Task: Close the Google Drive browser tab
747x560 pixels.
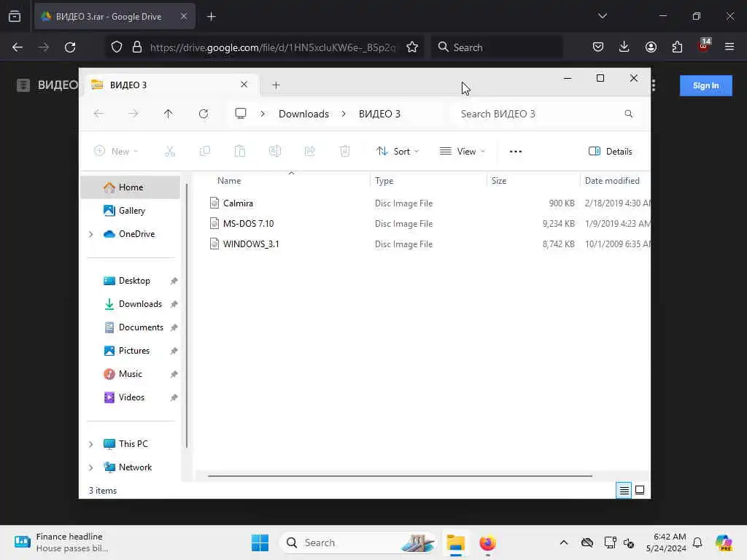Action: (x=183, y=16)
